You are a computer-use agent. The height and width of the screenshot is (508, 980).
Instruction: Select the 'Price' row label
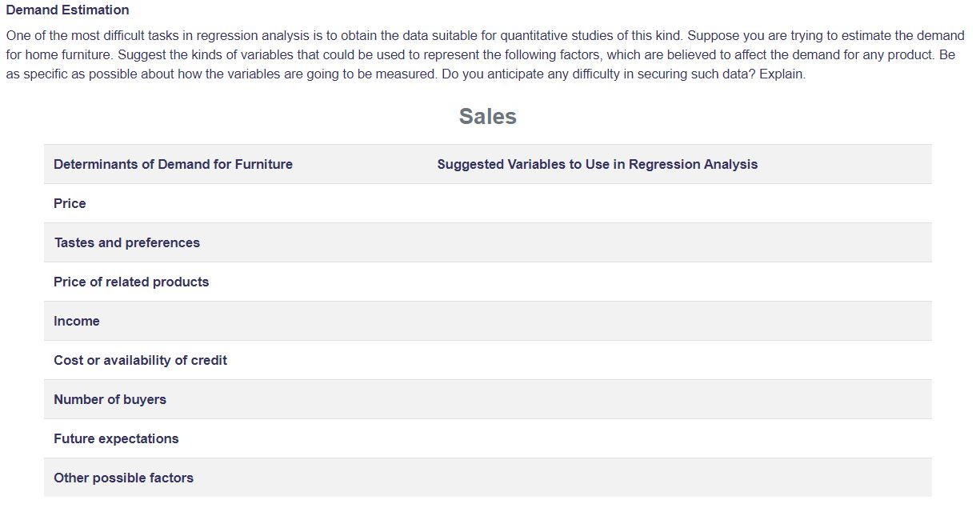tap(70, 203)
